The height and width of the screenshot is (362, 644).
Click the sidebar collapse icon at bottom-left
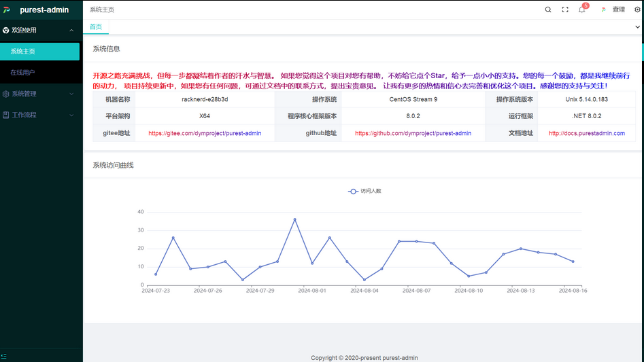(x=5, y=355)
